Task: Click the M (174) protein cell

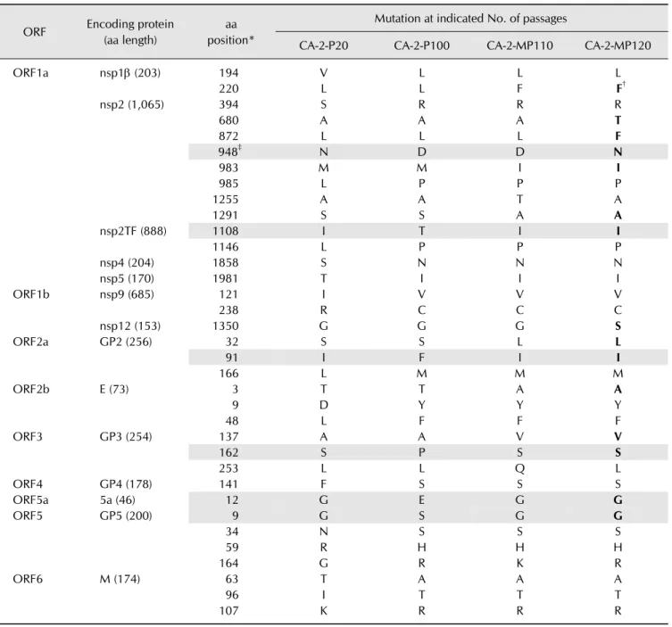Action: pyautogui.click(x=120, y=579)
